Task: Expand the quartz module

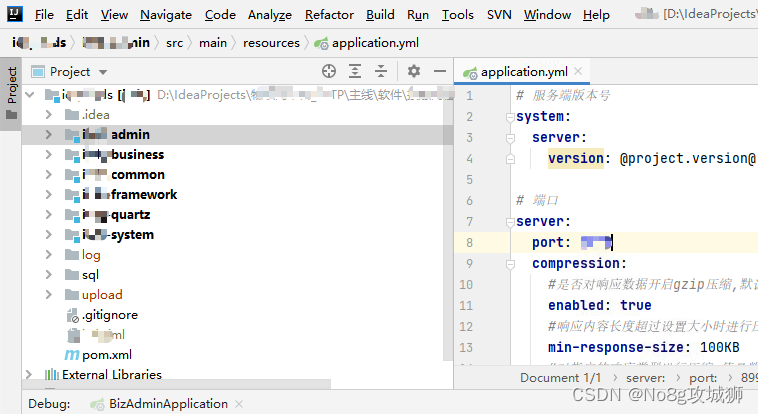Action: [48, 215]
